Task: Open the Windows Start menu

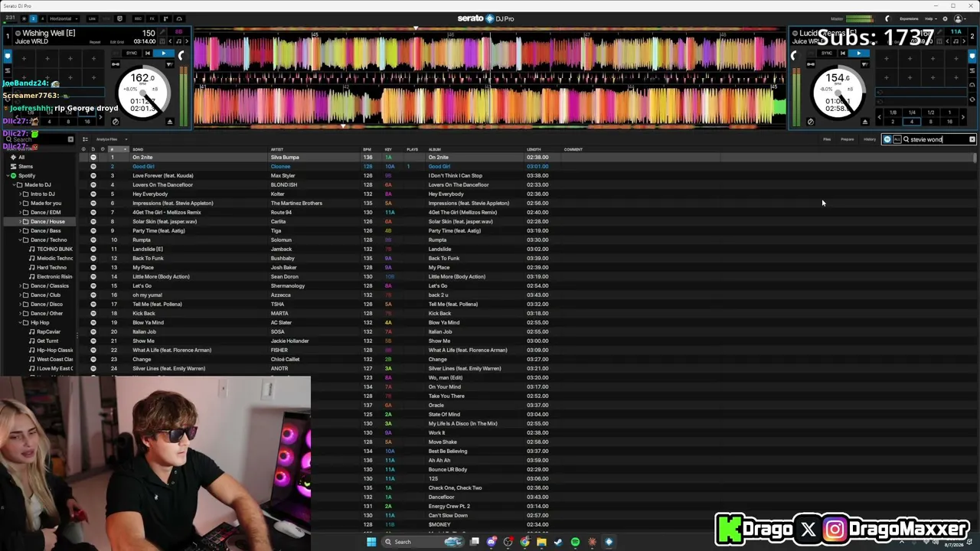Action: pos(371,542)
